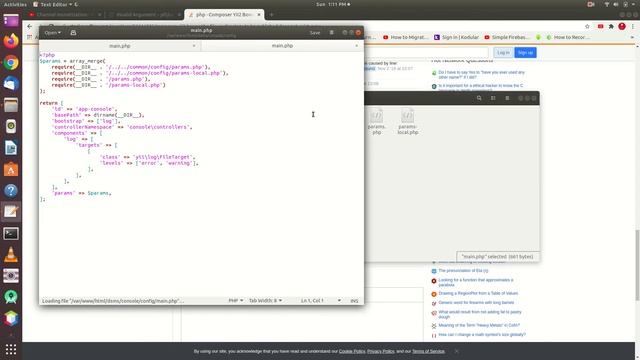The image size is (640, 360).
Task: Open the red extension icon in Chrome toolbar
Action: point(600,26)
